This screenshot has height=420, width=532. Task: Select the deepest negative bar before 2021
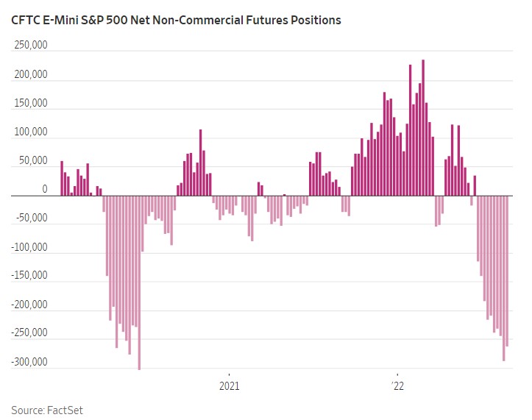(139, 283)
